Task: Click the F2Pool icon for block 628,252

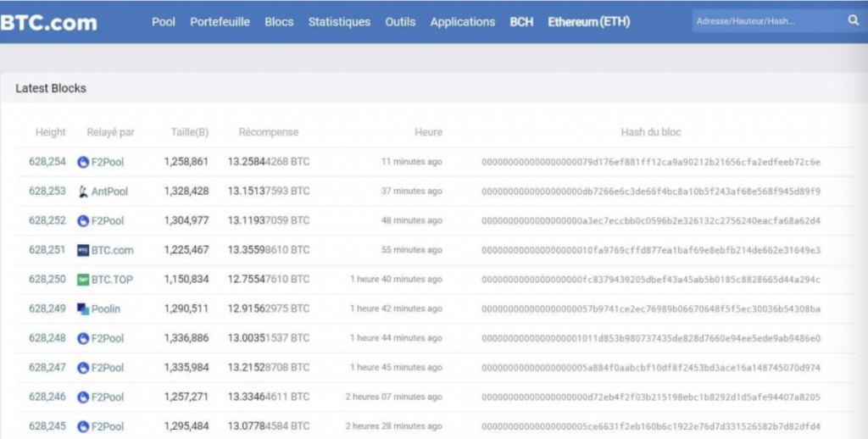Action: click(83, 221)
